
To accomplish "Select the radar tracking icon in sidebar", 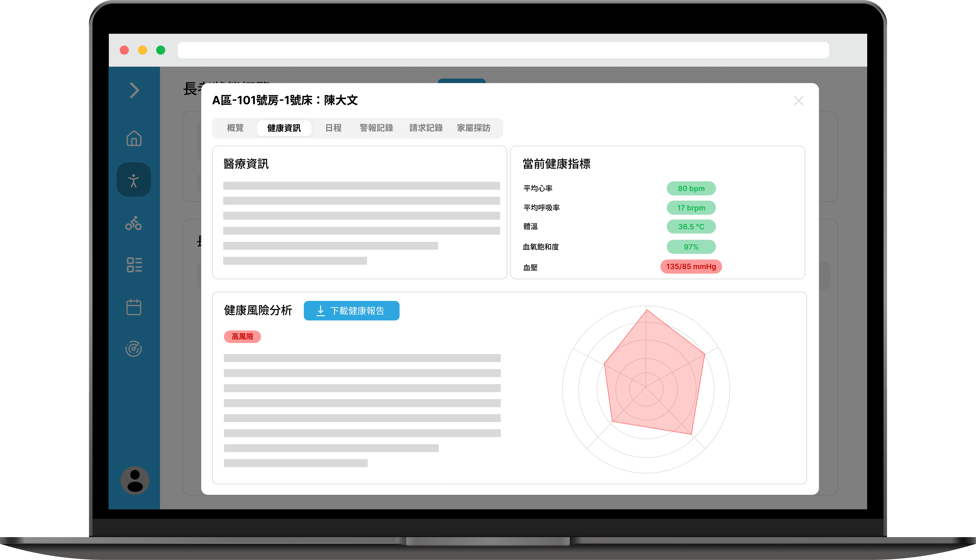I will coord(134,349).
